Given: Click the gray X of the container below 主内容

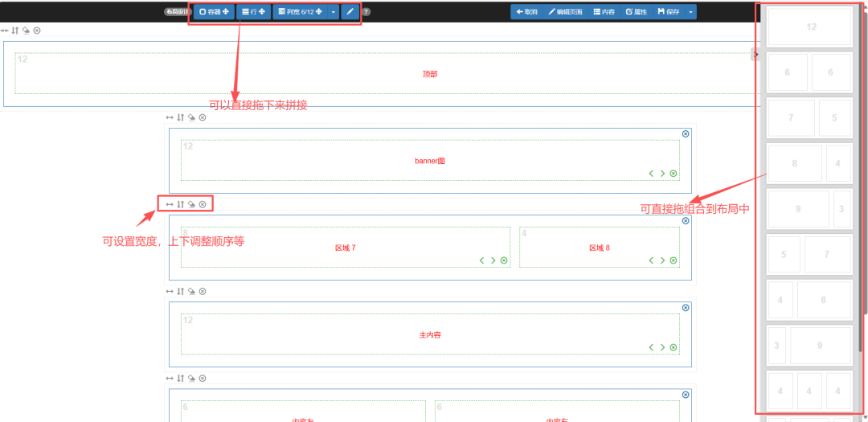Looking at the screenshot, I should coord(203,379).
